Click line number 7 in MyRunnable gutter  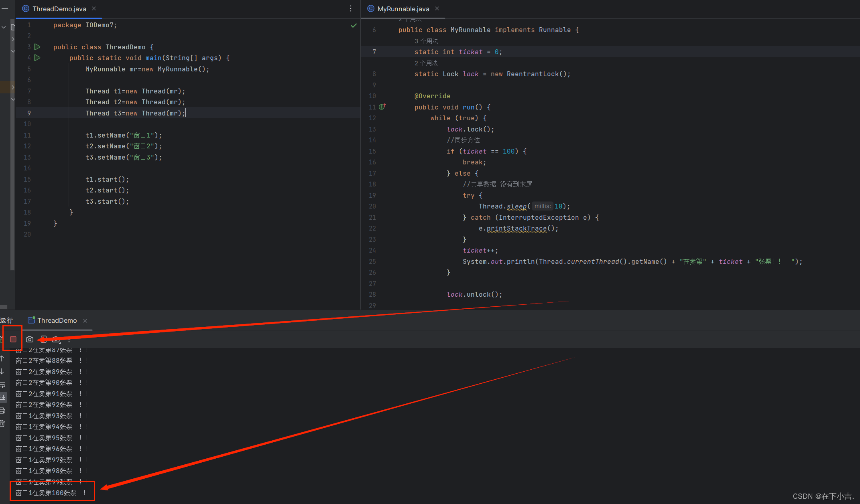click(x=374, y=52)
